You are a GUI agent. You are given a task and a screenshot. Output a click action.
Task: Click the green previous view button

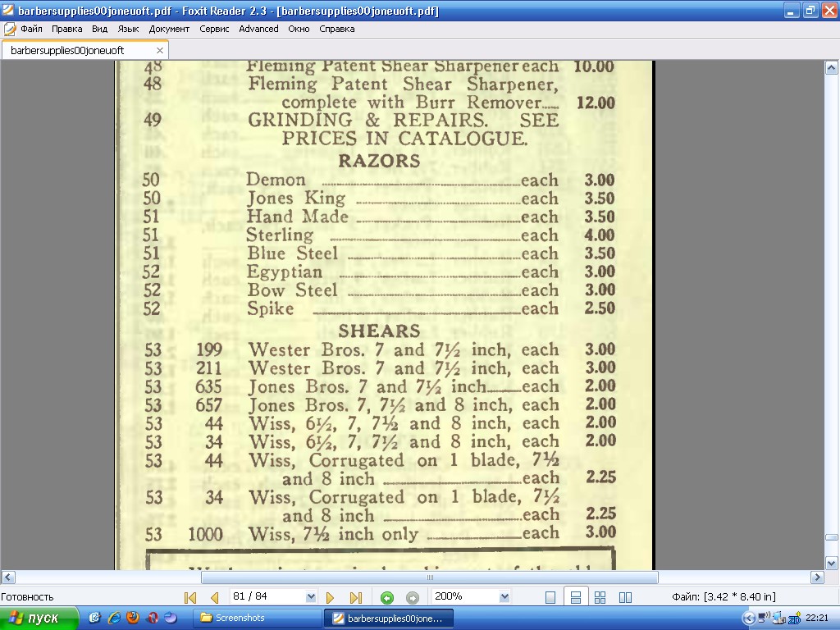click(x=387, y=598)
